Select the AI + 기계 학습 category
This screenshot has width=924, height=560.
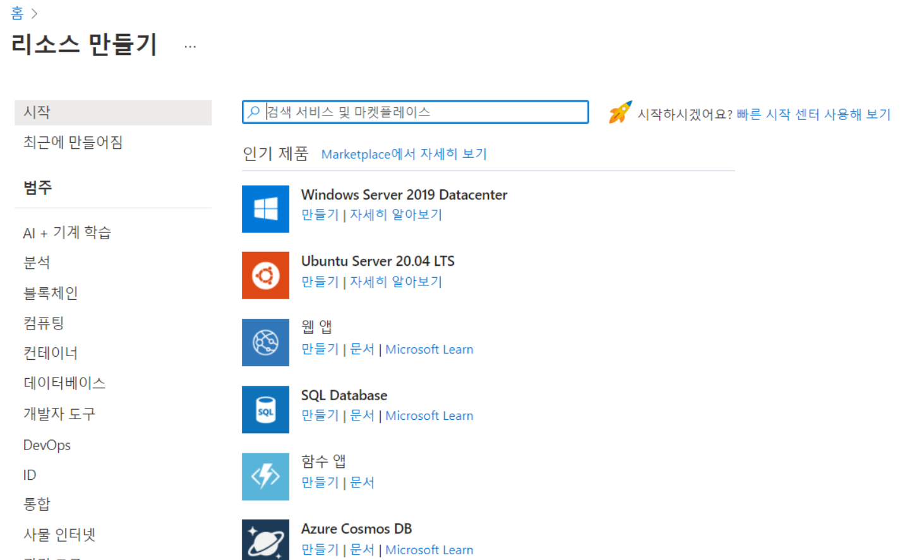click(x=67, y=233)
